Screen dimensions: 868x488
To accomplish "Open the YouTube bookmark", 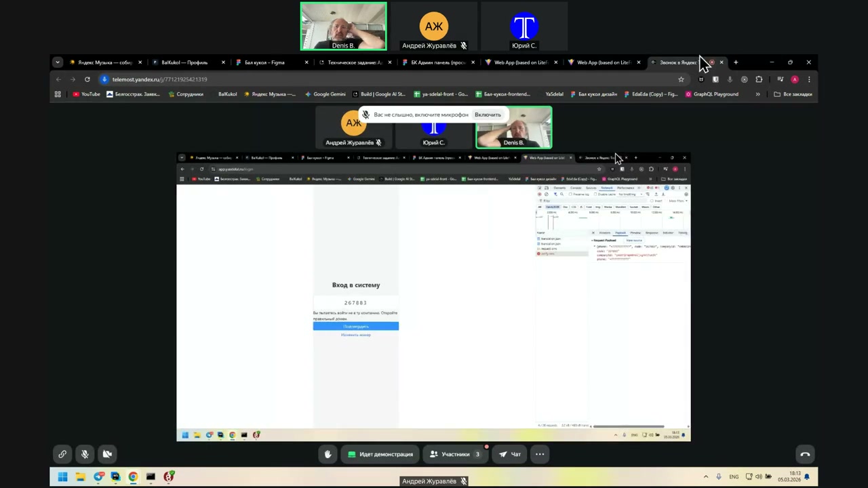I will 86,94.
